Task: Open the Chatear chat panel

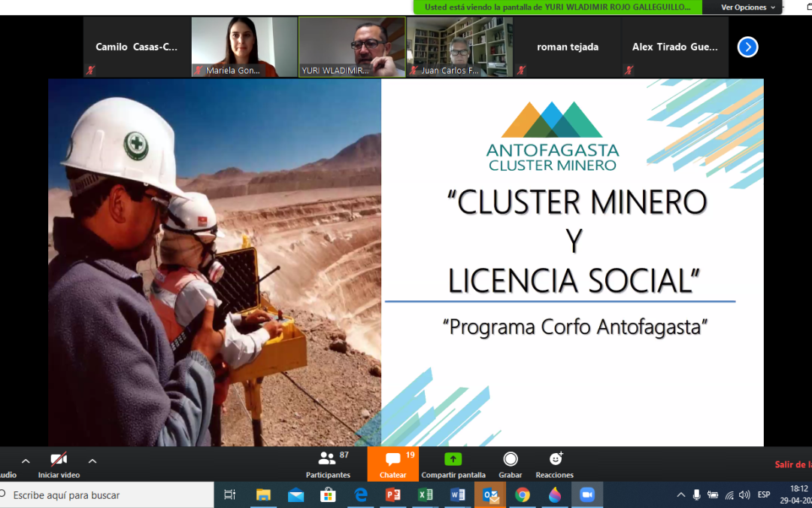Action: pos(393,465)
